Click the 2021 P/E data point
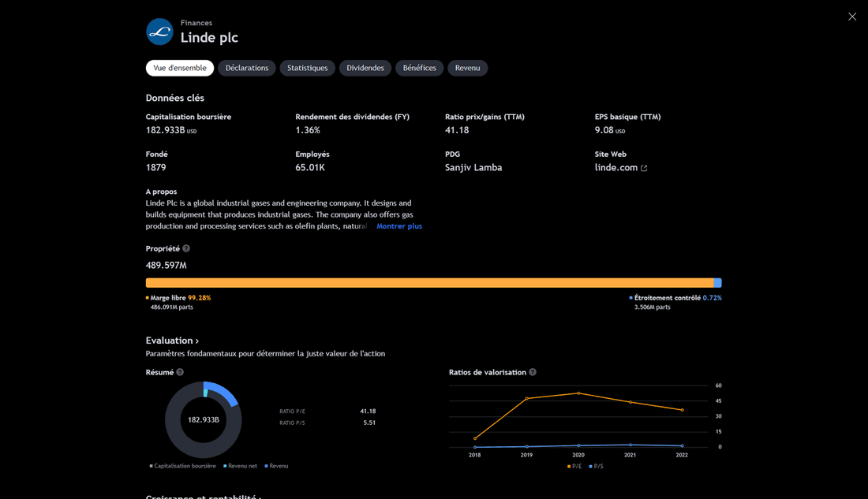 point(630,402)
